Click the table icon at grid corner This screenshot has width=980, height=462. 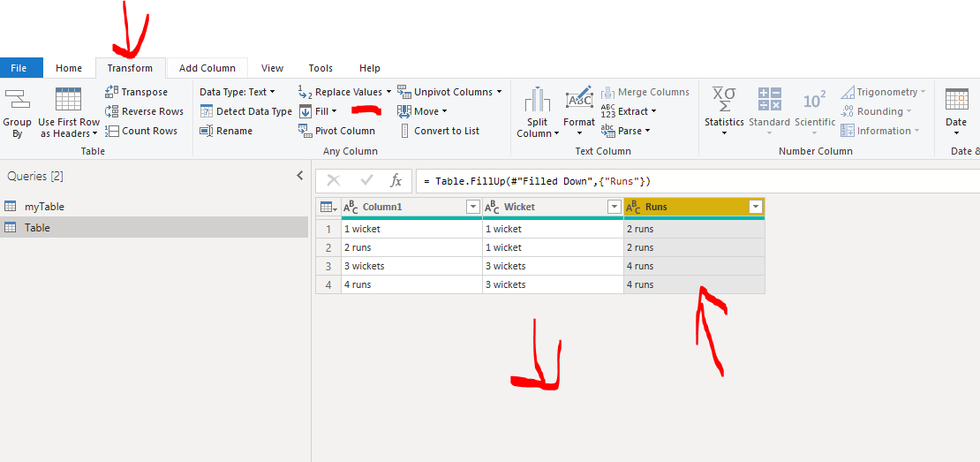328,207
